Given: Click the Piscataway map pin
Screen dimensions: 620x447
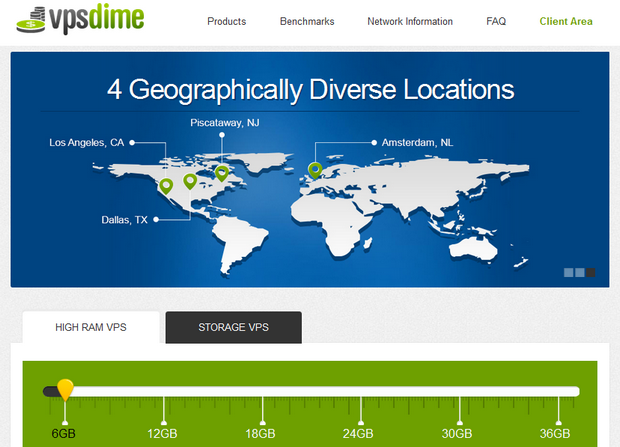Looking at the screenshot, I should 222,173.
